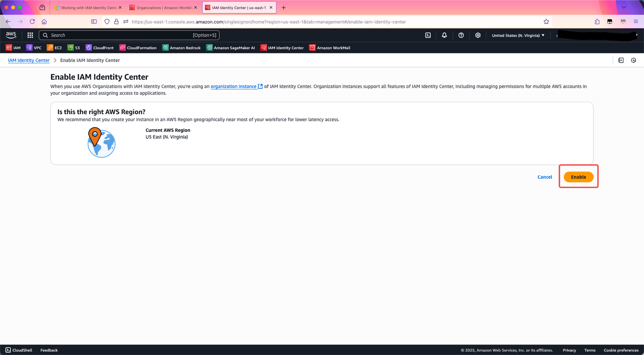Click the US East (N. Virginia) region text
Viewport: 644px width, 355px height.
coord(167,137)
